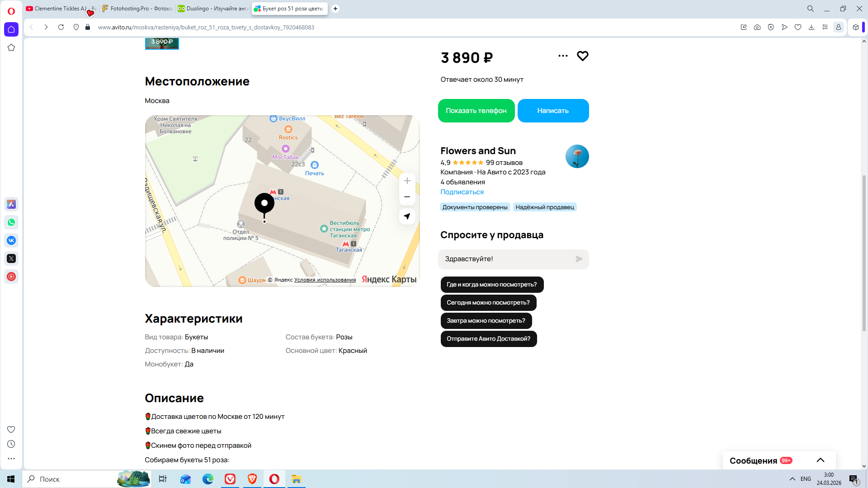Zoom out on the Yandex map
Viewport: 868px width, 488px height.
407,197
